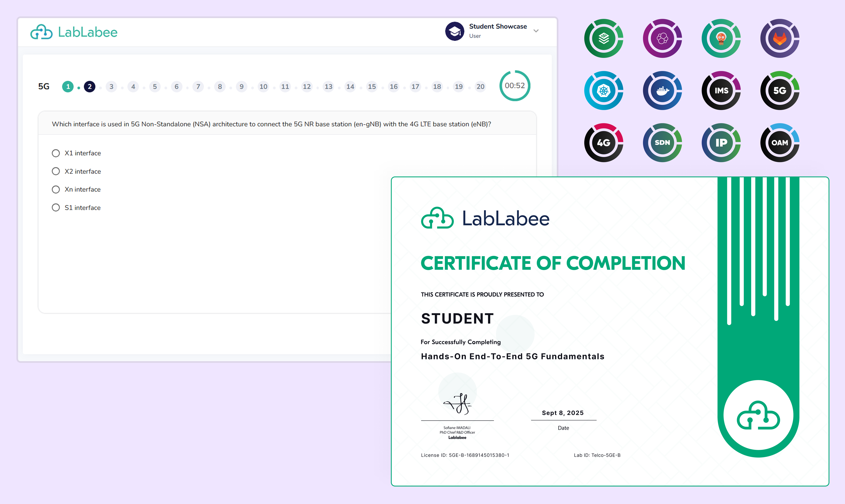
Task: Click the Docker whale badge icon
Action: [662, 90]
